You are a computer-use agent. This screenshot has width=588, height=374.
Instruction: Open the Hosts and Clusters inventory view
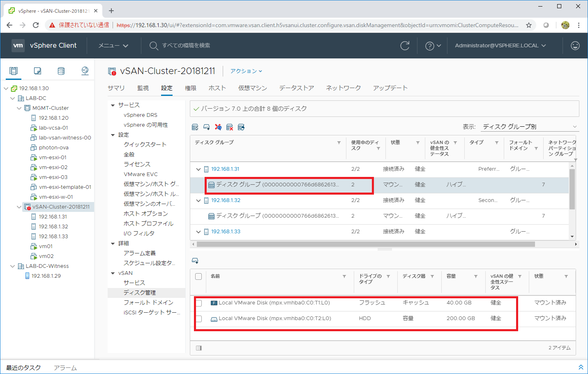pyautogui.click(x=14, y=71)
